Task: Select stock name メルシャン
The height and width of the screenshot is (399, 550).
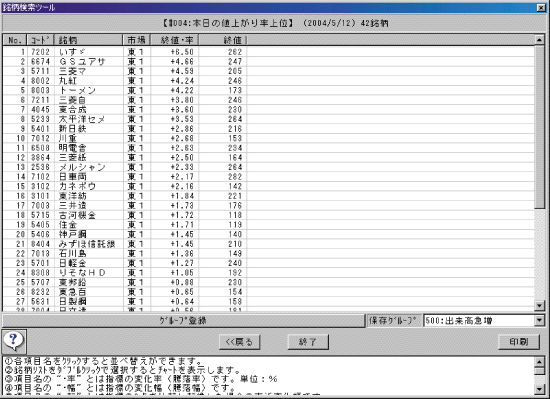Action: pos(82,167)
